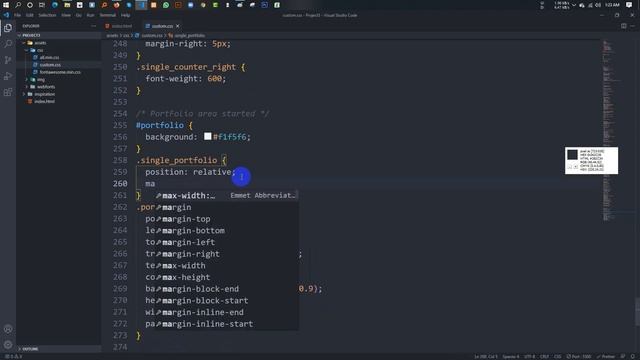Screen dimensions: 640x360
Task: Change the CSS language mode
Action: pos(558,357)
